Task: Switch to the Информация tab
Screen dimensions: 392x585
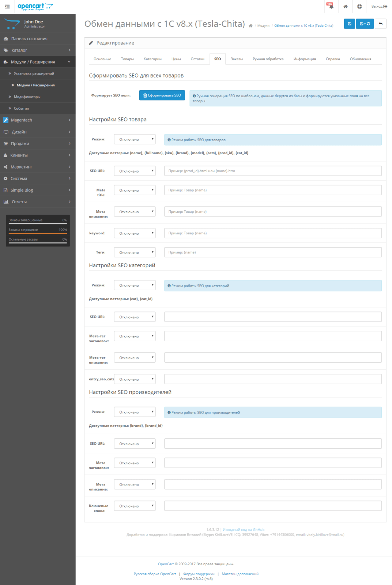Action: 305,59
